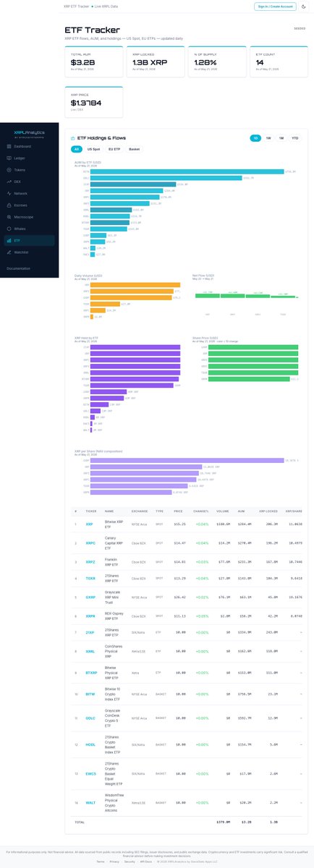314x868 pixels.
Task: Click the XRP Price $1.3784 card
Action: click(x=93, y=101)
